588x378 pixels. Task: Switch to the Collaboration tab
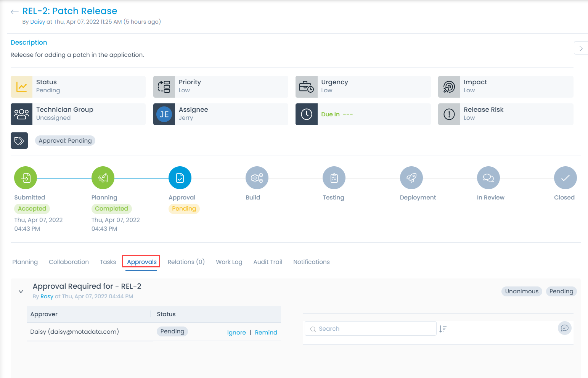(x=69, y=262)
